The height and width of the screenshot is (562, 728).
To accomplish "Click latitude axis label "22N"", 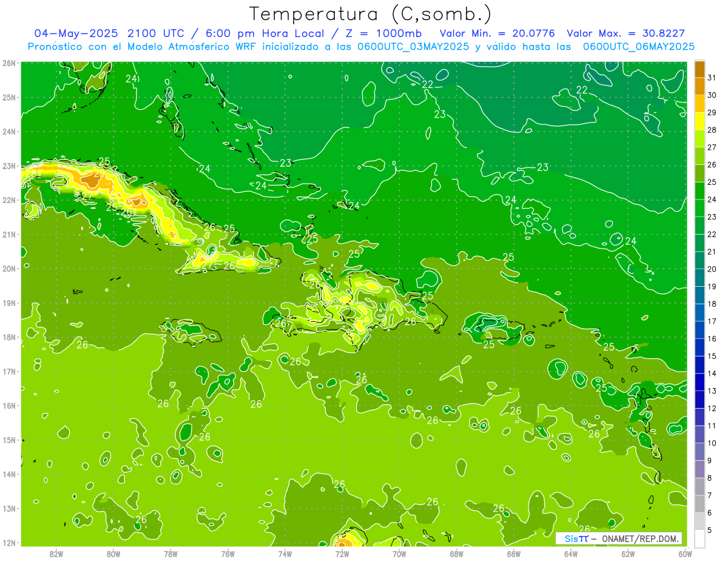I will click(x=9, y=200).
